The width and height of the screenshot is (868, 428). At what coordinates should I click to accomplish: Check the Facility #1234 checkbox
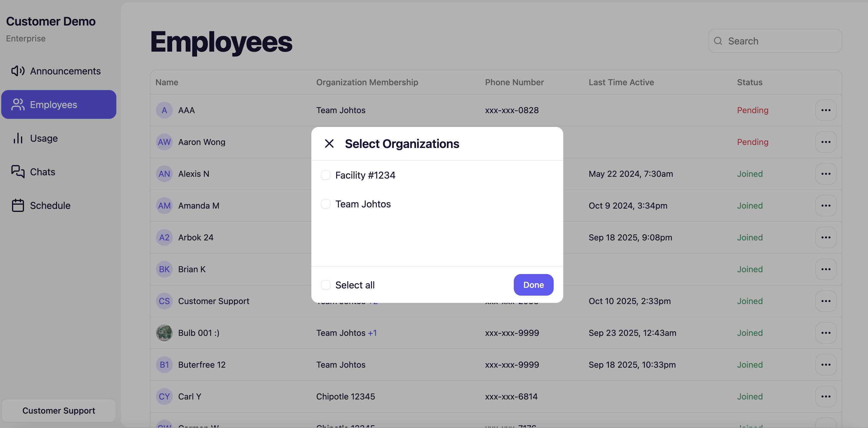pyautogui.click(x=325, y=175)
